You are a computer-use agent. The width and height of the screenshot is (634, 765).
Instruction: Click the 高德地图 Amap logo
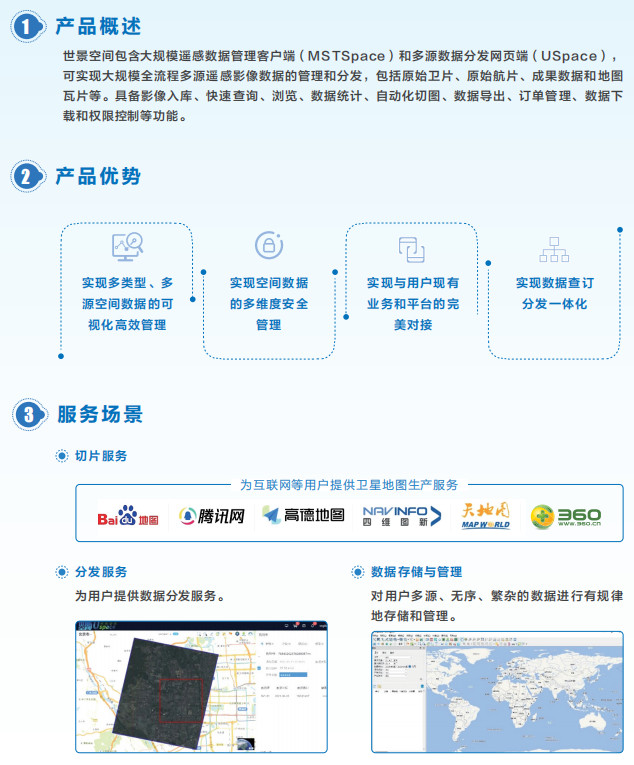pyautogui.click(x=304, y=515)
